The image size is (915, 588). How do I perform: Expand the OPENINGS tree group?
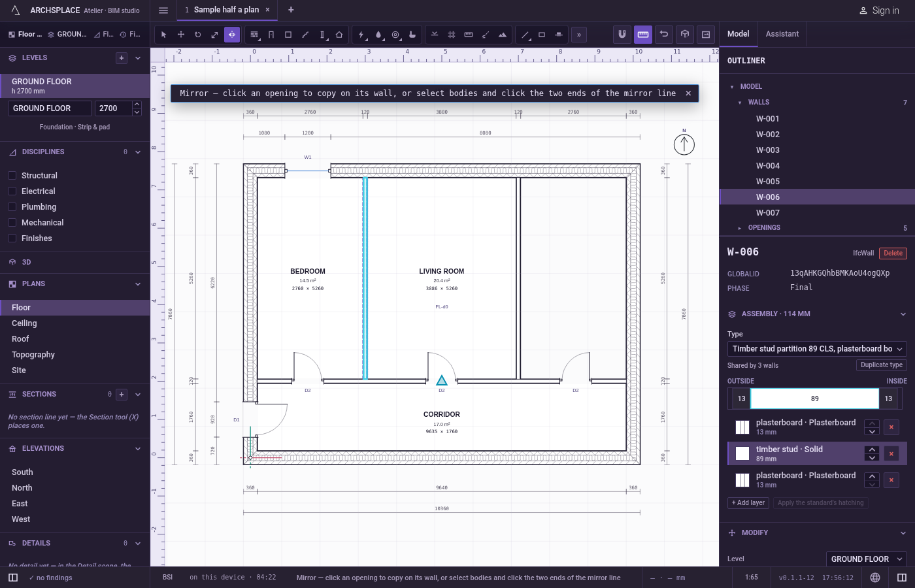(x=740, y=228)
